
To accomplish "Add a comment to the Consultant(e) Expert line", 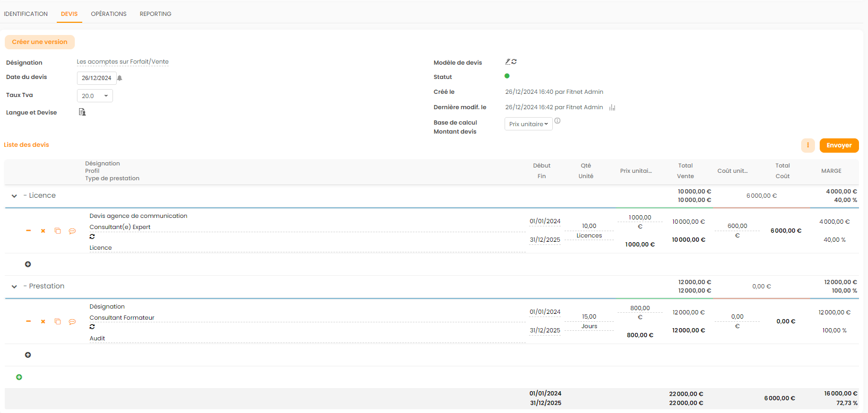I will (72, 231).
